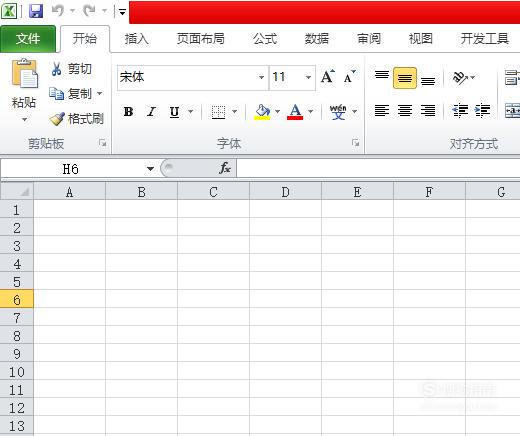Screen dimensions: 520x436
Task: Switch to the 审阅 tab
Action: coord(369,39)
